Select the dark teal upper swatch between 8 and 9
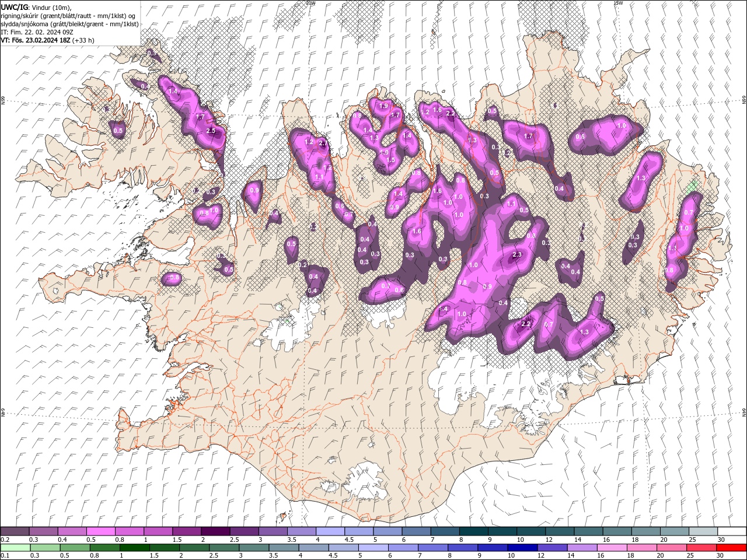This screenshot has width=747, height=560. point(473,531)
